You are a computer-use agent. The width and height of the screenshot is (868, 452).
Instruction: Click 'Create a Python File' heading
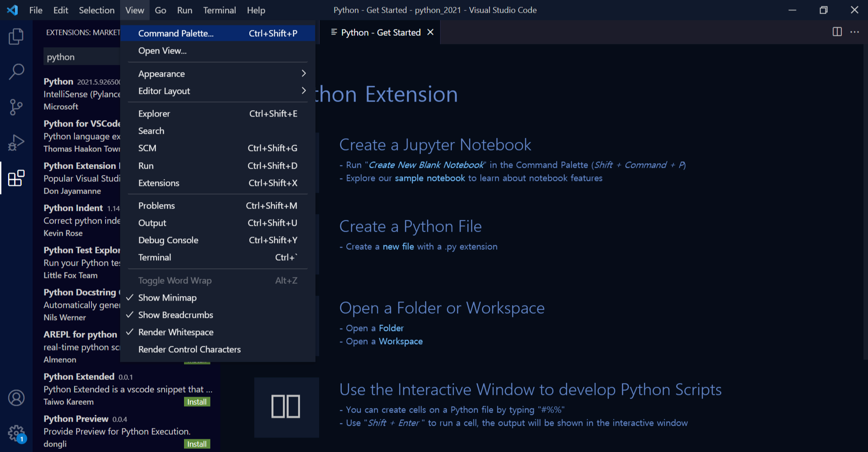(x=410, y=227)
